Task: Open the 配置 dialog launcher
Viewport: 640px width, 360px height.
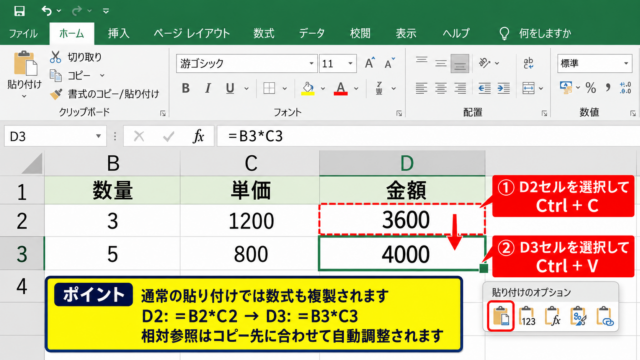Action: 544,113
